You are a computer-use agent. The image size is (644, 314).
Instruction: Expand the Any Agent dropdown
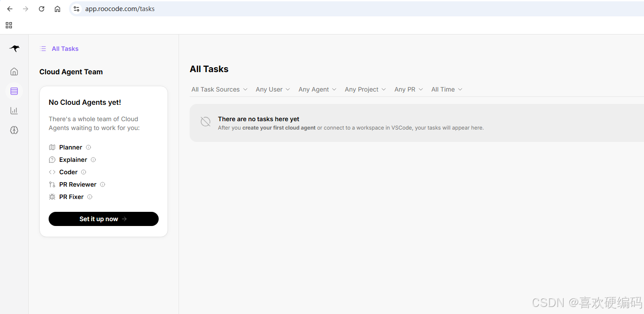[317, 89]
